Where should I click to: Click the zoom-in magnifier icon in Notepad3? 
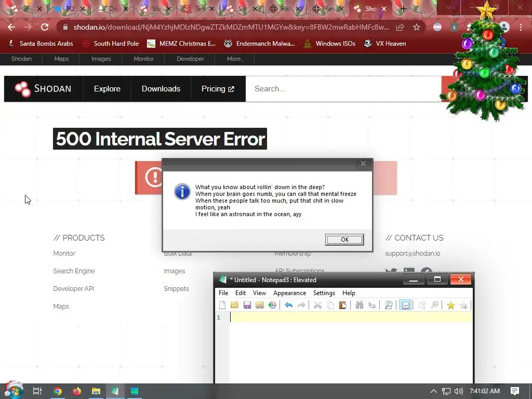point(435,305)
